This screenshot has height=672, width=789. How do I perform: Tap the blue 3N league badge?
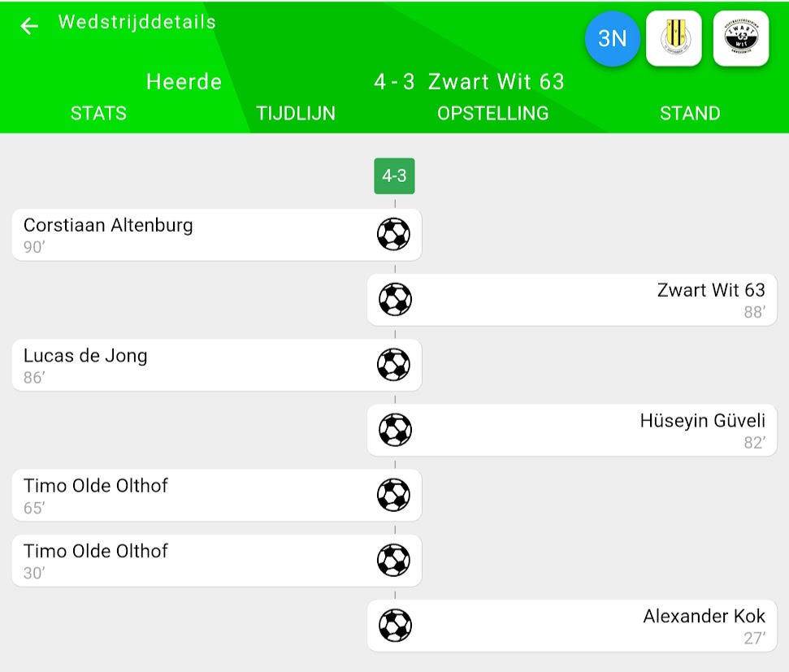[612, 38]
